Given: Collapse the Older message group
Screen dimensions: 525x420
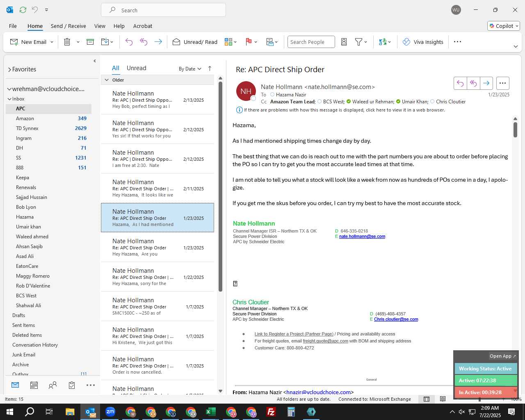Looking at the screenshot, I should click(107, 80).
